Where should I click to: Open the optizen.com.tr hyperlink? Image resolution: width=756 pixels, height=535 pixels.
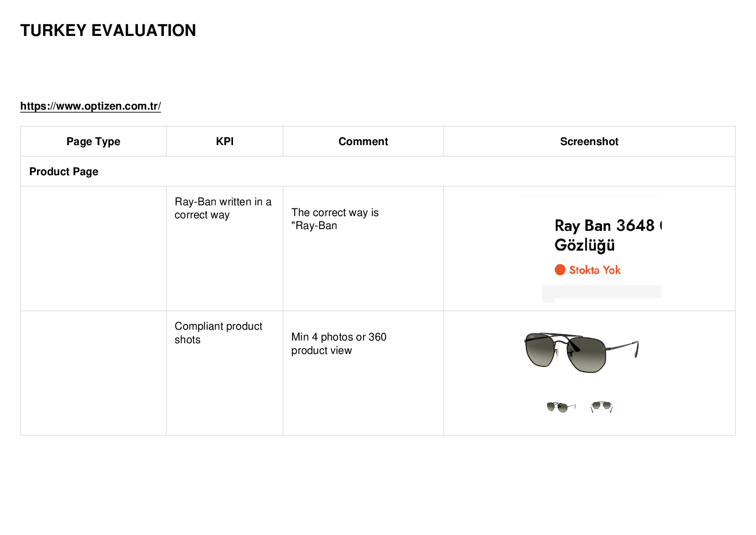(90, 106)
